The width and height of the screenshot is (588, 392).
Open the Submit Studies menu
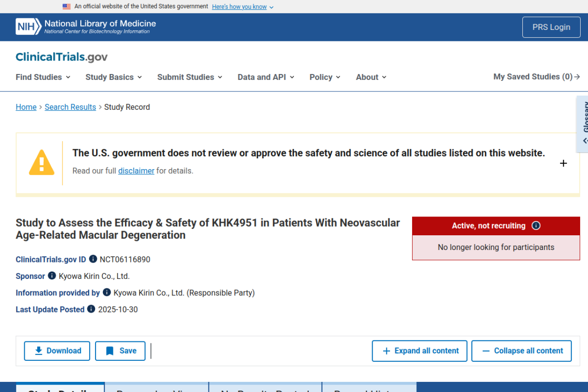pos(190,77)
